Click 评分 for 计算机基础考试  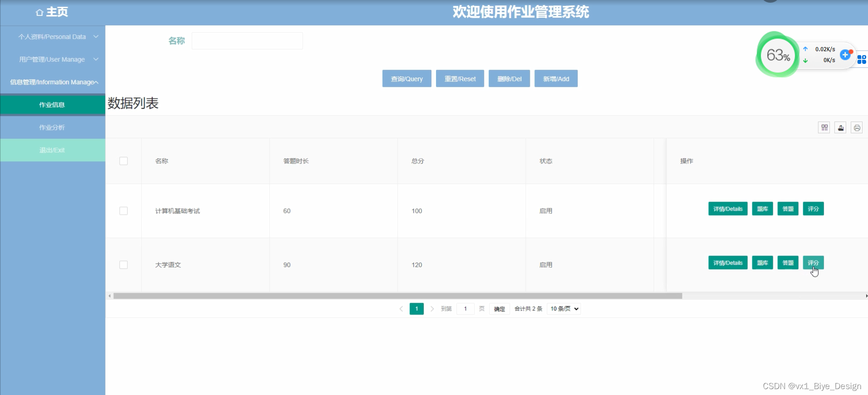[813, 209]
